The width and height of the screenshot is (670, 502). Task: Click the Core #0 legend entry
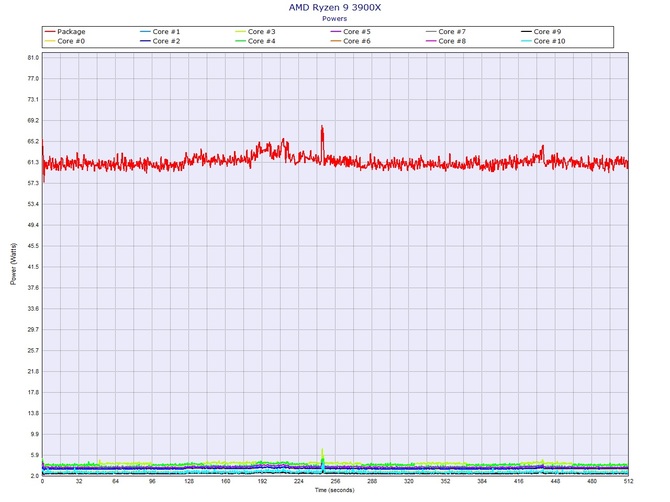(x=65, y=41)
